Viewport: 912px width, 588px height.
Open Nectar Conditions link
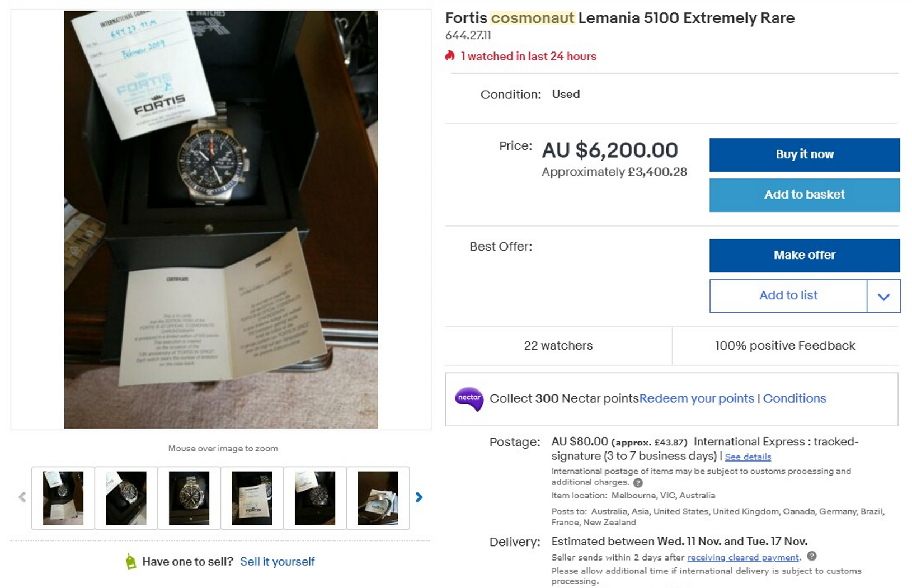click(x=795, y=398)
